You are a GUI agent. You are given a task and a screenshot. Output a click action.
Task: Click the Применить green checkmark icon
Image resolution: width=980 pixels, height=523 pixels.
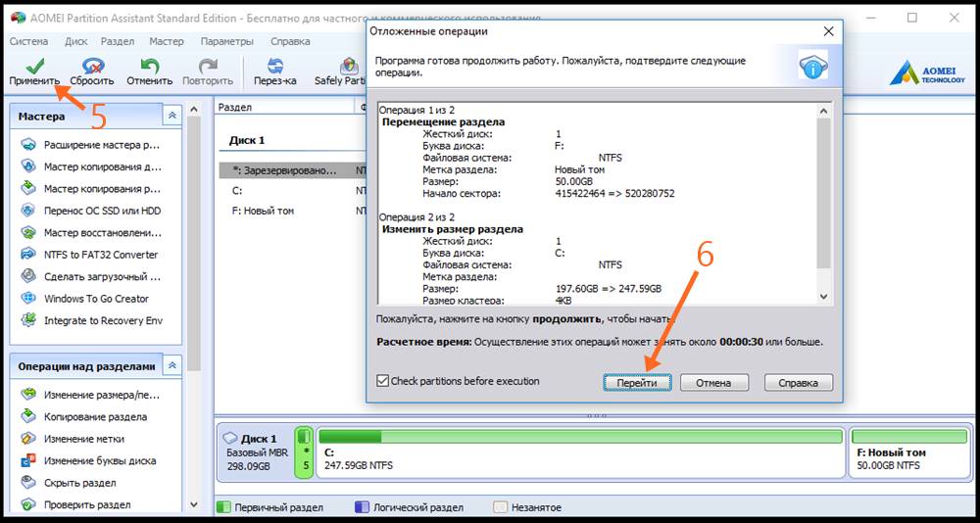click(33, 65)
